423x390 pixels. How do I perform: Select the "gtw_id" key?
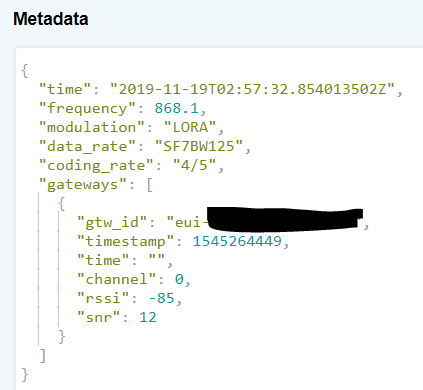(x=112, y=223)
